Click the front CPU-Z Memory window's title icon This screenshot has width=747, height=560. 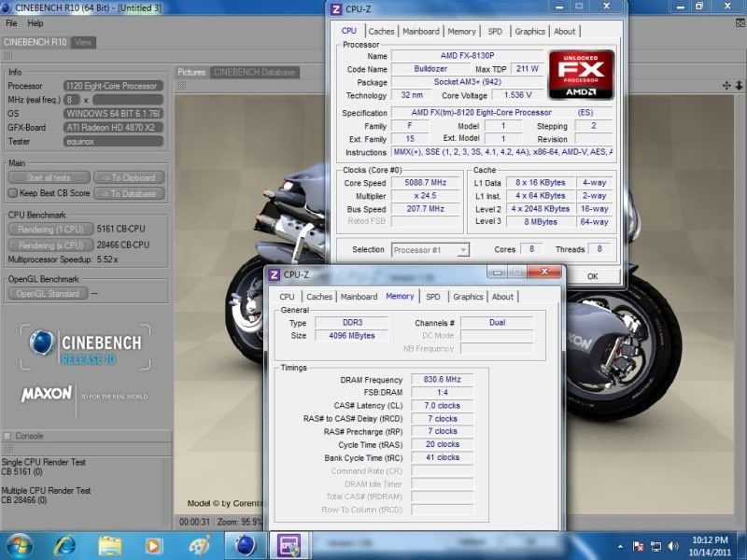pyautogui.click(x=274, y=274)
